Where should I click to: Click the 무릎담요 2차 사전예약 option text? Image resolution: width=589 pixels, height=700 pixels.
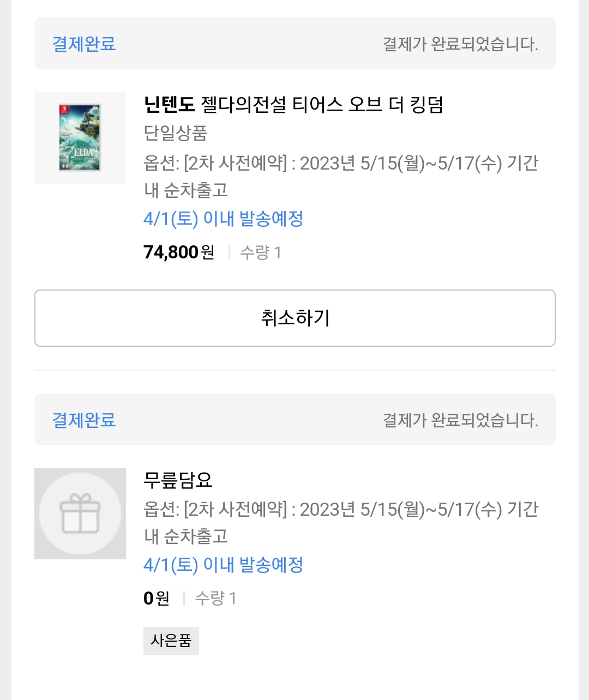coord(341,522)
